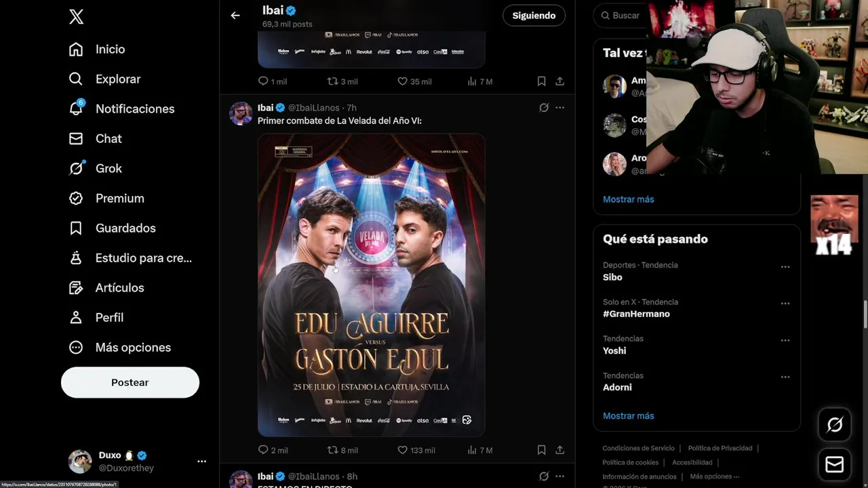868x488 pixels.
Task: Repost the post with 3 mil reposts
Action: tap(342, 81)
